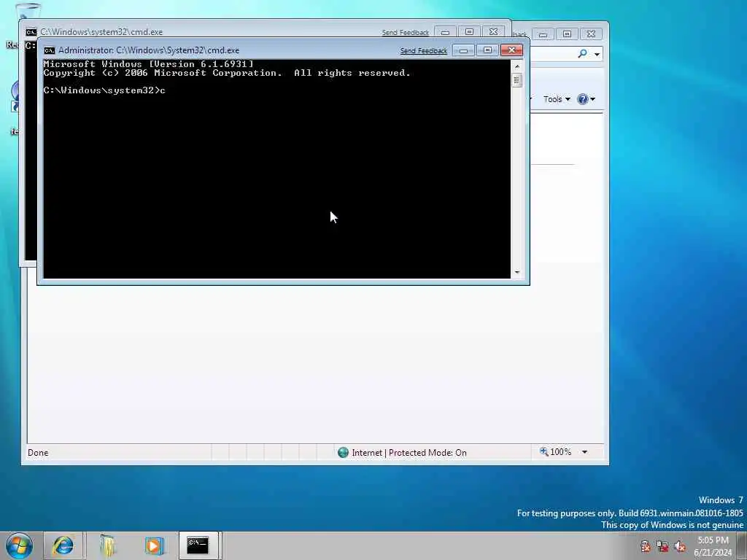Minimize the Internet Explorer window
The image size is (747, 560).
tap(543, 34)
